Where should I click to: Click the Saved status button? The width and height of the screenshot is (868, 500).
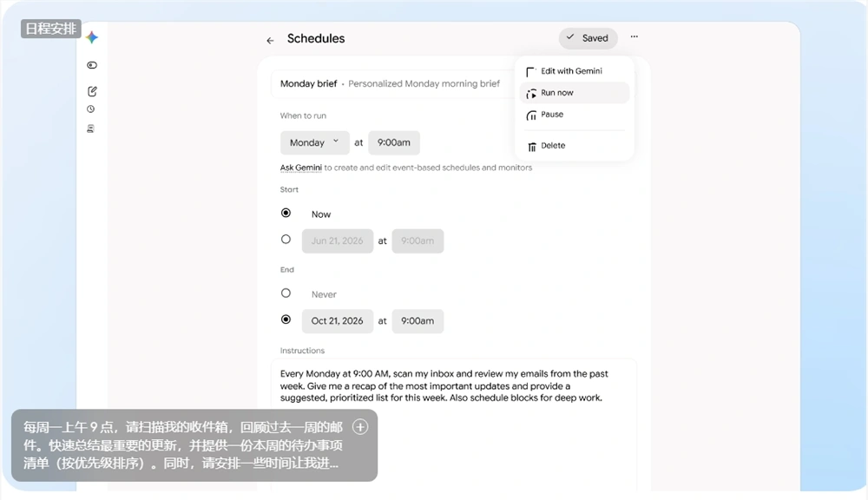tap(588, 38)
